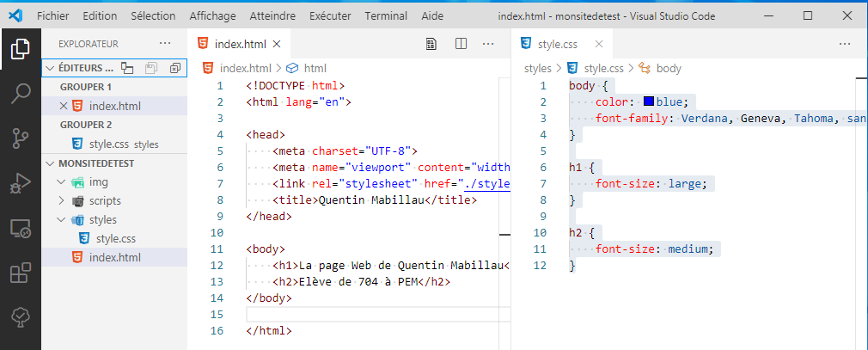The height and width of the screenshot is (350, 868).
Task: Close all editors in Open Editors header
Action: (175, 68)
